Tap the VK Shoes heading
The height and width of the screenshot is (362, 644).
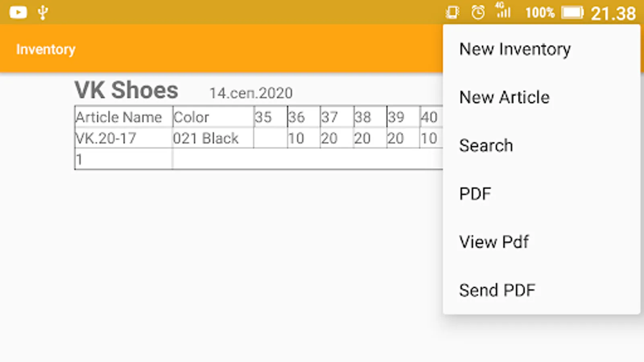point(126,90)
